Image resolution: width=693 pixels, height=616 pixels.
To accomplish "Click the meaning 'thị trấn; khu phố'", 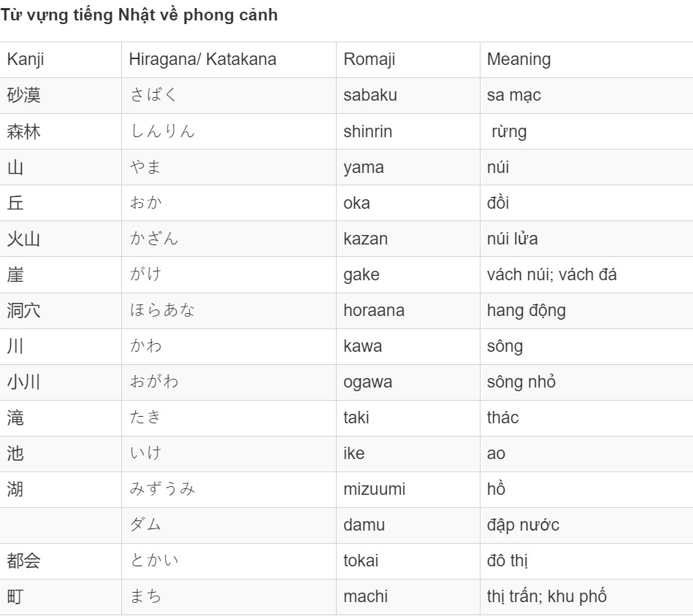I will point(547,596).
